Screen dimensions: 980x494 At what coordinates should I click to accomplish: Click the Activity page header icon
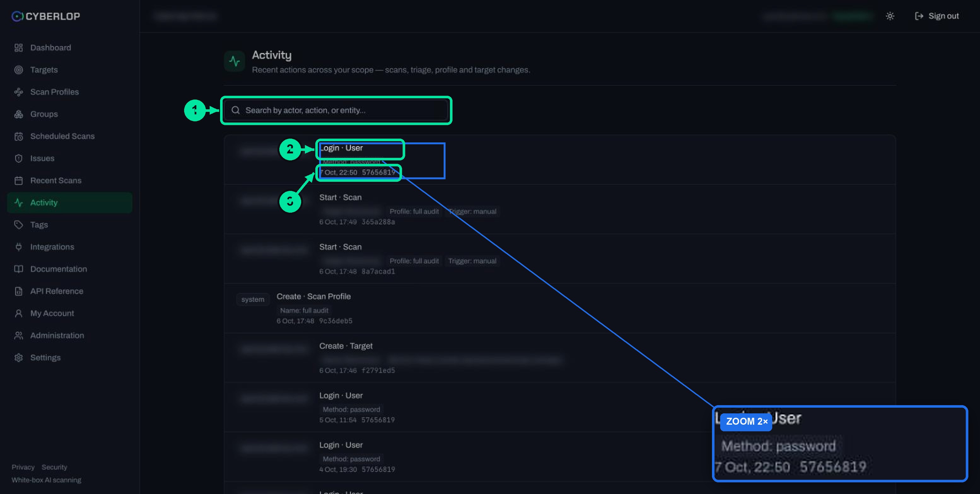point(234,61)
